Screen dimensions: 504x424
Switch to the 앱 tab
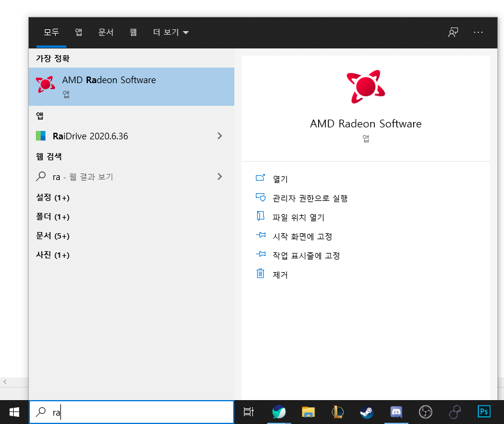[x=79, y=32]
